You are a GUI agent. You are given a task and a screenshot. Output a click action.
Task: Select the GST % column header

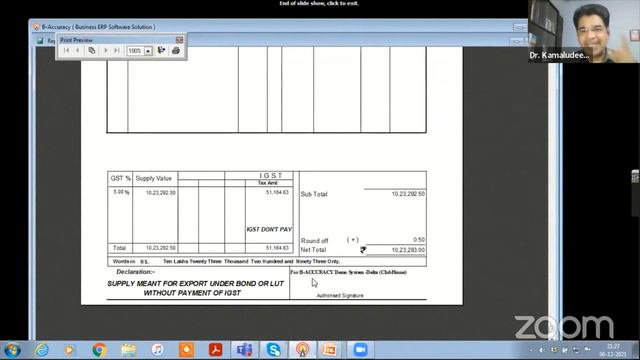120,178
